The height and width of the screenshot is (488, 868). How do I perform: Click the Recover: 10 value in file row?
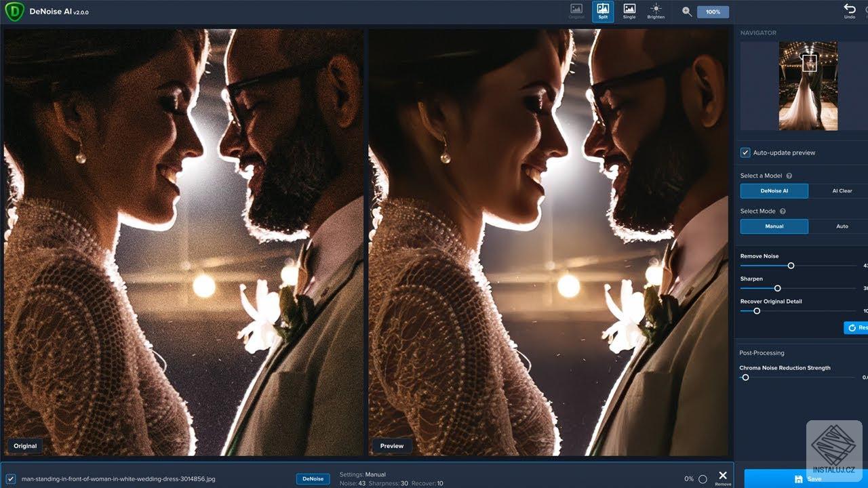pyautogui.click(x=427, y=483)
